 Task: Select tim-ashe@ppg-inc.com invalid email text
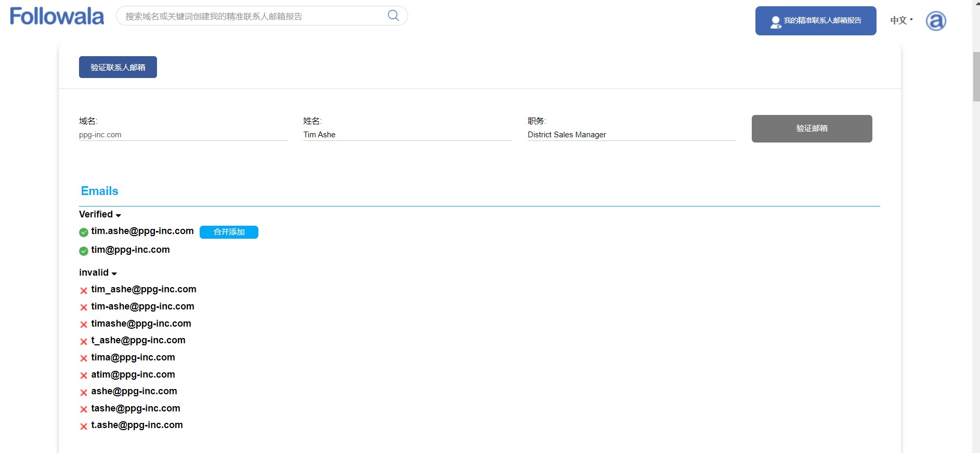point(143,306)
